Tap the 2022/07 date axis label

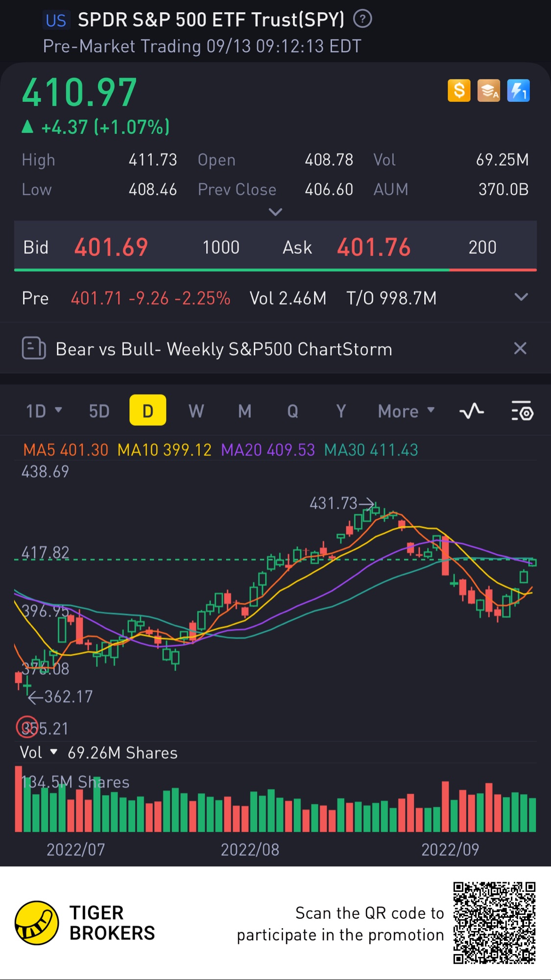[x=76, y=849]
